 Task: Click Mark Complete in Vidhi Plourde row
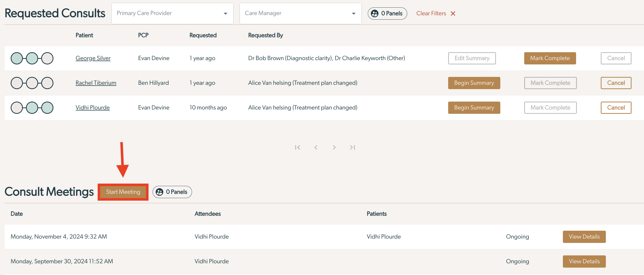tap(550, 108)
